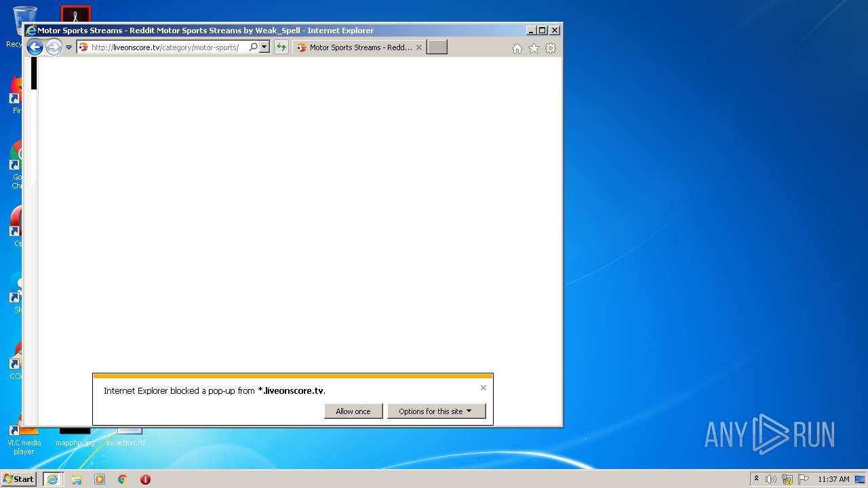This screenshot has height=488, width=868.
Task: Open the recent pages dropdown arrow
Action: pyautogui.click(x=68, y=47)
